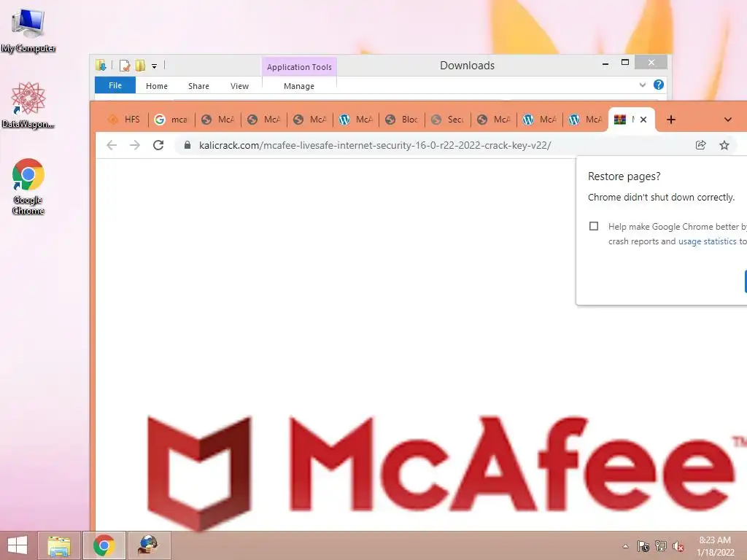Open the My Computer desktop icon
This screenshot has height=560, width=747.
click(28, 31)
